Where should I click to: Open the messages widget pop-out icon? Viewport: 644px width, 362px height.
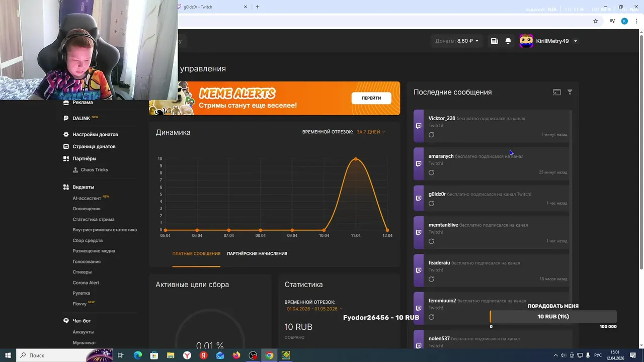click(556, 93)
